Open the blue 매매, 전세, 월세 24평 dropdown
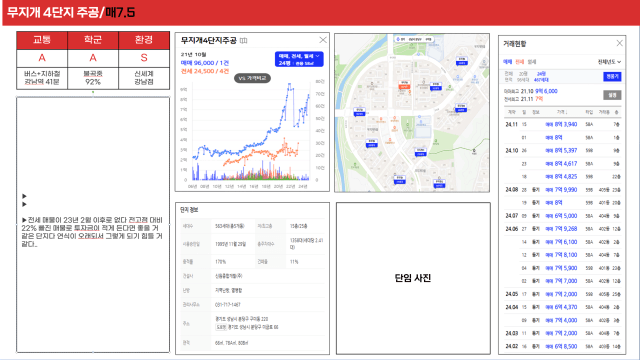 (x=299, y=59)
